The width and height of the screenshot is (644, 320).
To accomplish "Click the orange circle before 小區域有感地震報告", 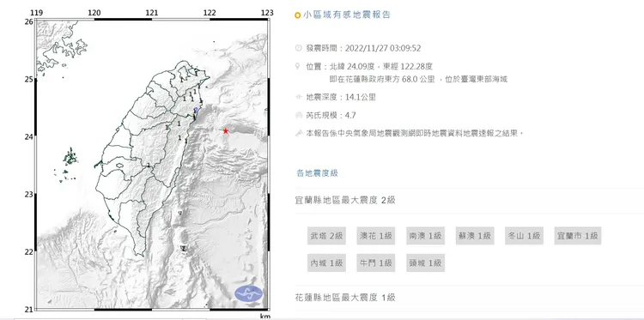I will click(298, 15).
